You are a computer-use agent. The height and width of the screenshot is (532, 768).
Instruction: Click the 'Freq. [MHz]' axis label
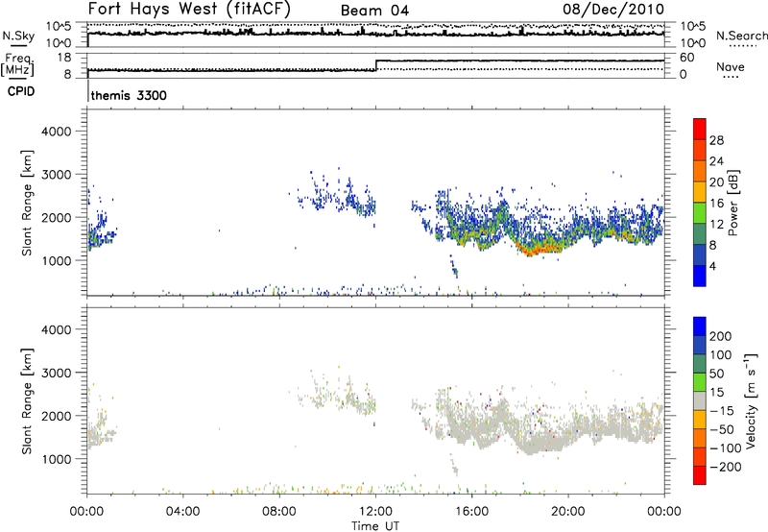click(x=18, y=65)
